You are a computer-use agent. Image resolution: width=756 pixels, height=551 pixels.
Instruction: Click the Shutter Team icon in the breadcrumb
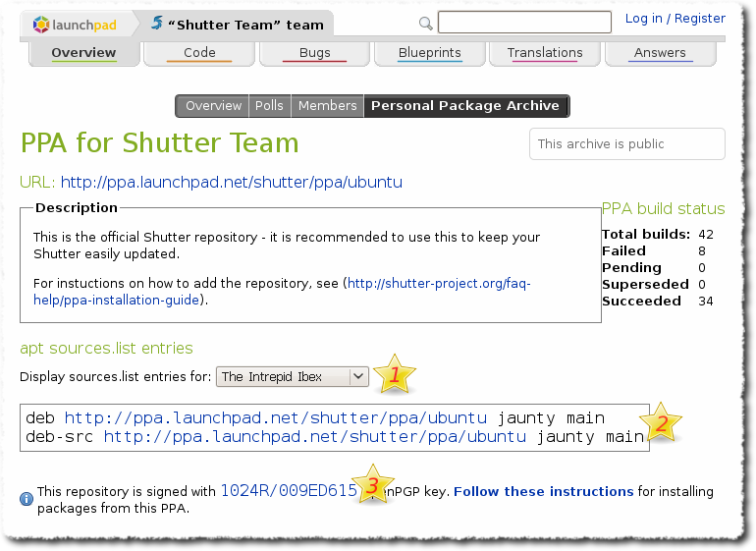[157, 23]
